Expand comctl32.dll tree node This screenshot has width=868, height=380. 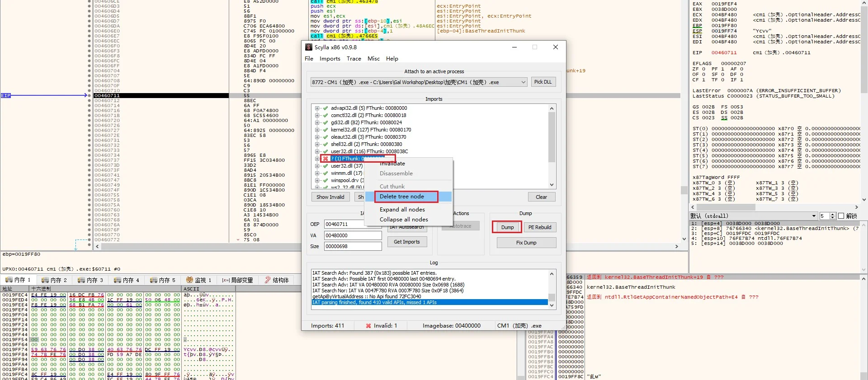pos(317,115)
